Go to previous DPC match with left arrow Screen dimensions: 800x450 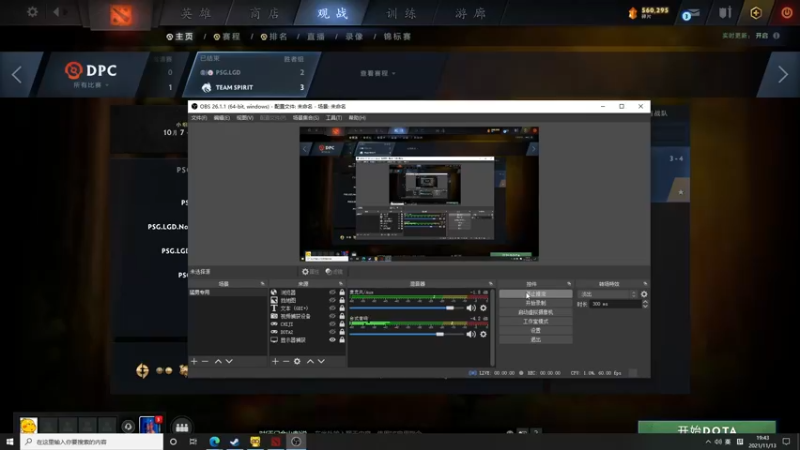tap(16, 75)
